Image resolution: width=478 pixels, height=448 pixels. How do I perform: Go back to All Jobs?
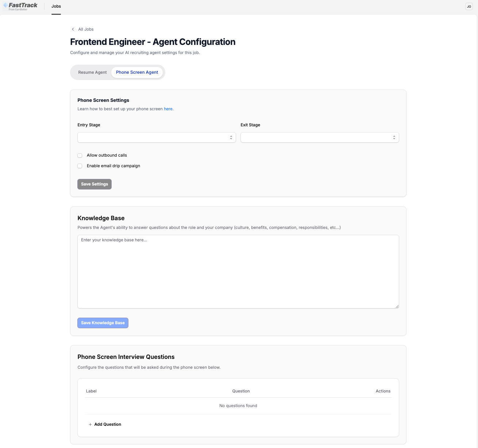86,29
